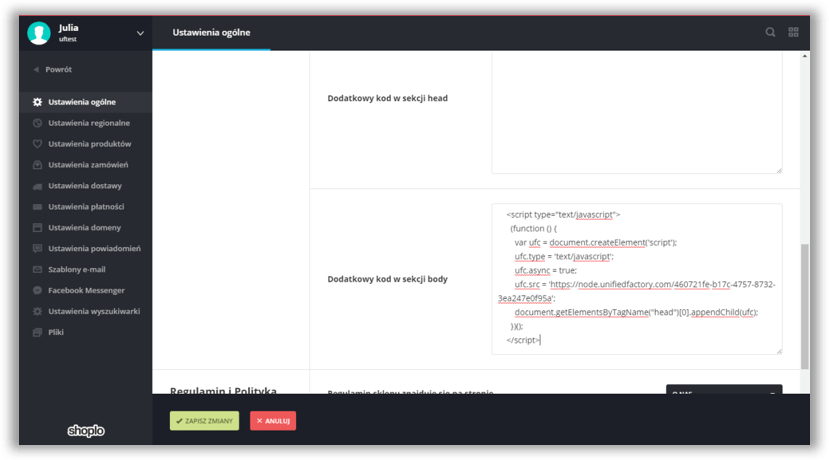This screenshot has width=829, height=460.
Task: Open the apps grid icon
Action: (793, 32)
